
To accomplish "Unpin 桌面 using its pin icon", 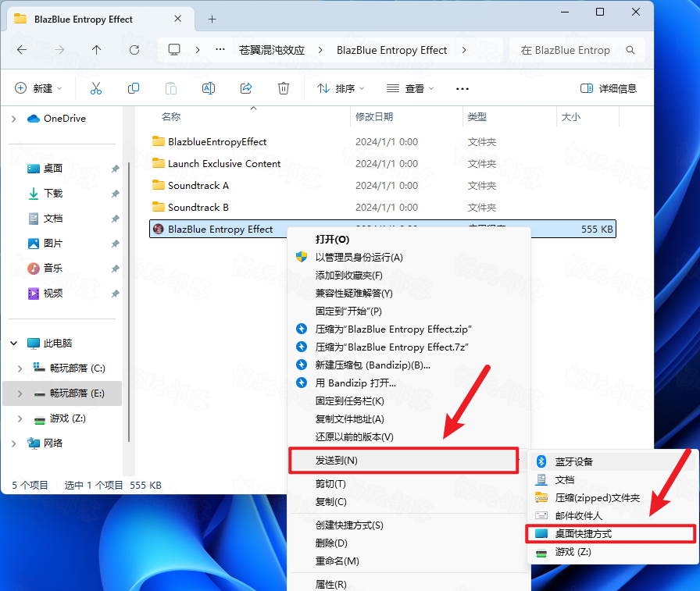I will pyautogui.click(x=115, y=169).
